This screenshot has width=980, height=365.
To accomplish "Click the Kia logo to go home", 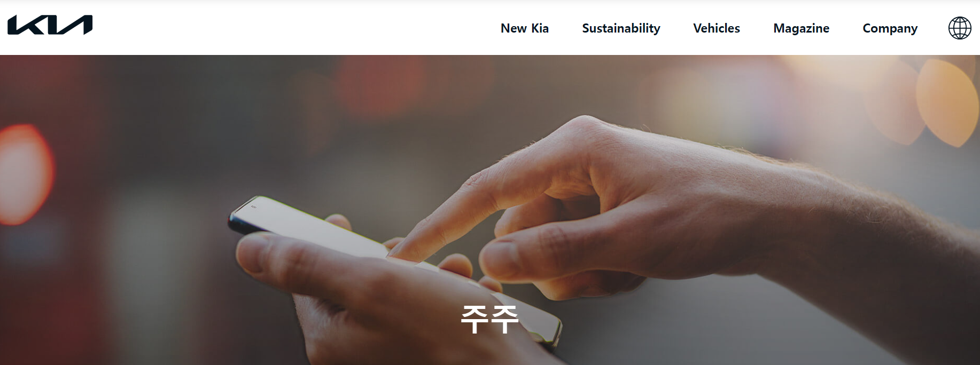I will click(x=50, y=25).
